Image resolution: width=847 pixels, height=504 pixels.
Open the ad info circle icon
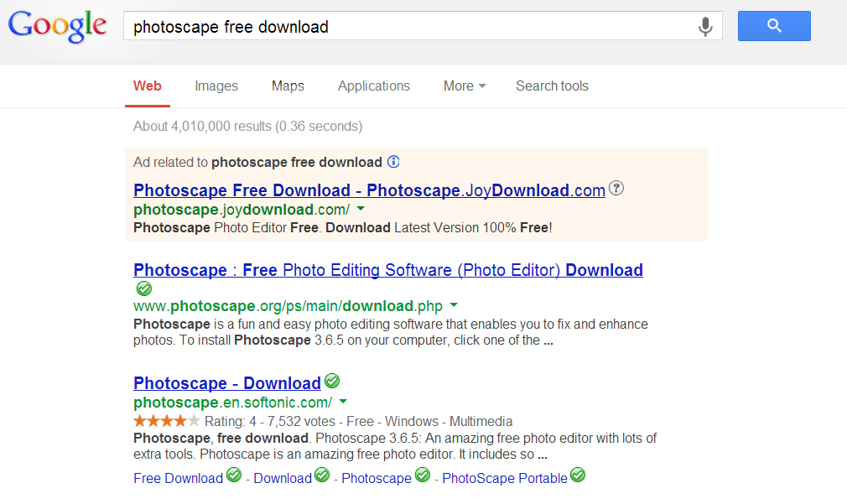393,162
